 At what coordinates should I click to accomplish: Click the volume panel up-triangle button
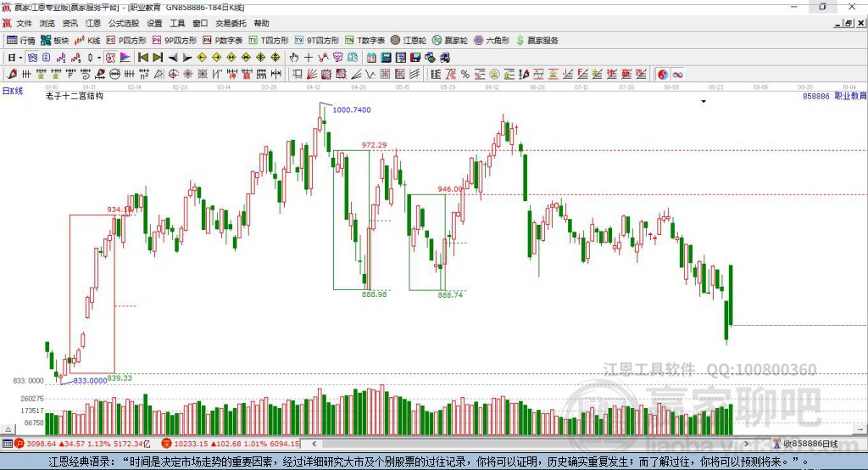[x=8, y=429]
